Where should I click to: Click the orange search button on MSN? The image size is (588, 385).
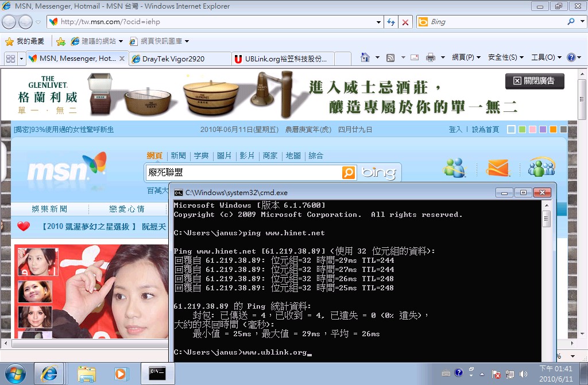349,173
